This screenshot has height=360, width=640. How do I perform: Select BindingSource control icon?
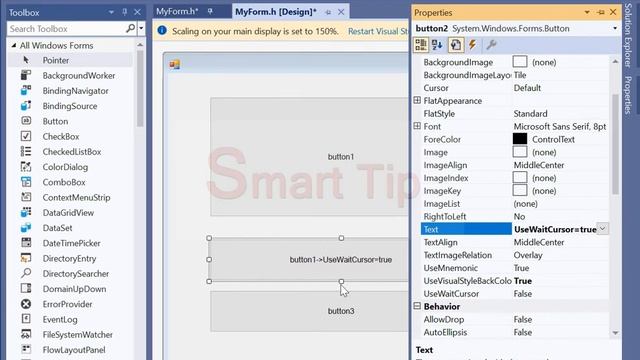tap(26, 106)
